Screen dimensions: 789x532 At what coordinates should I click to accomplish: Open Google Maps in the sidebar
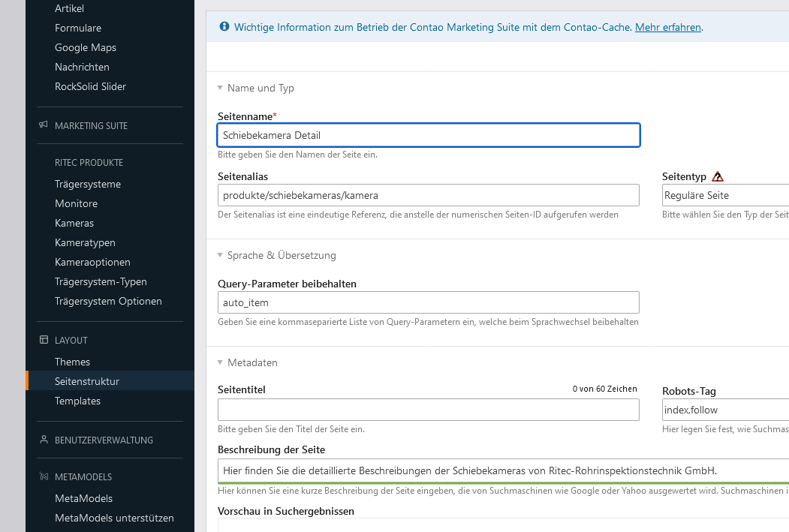pos(86,47)
